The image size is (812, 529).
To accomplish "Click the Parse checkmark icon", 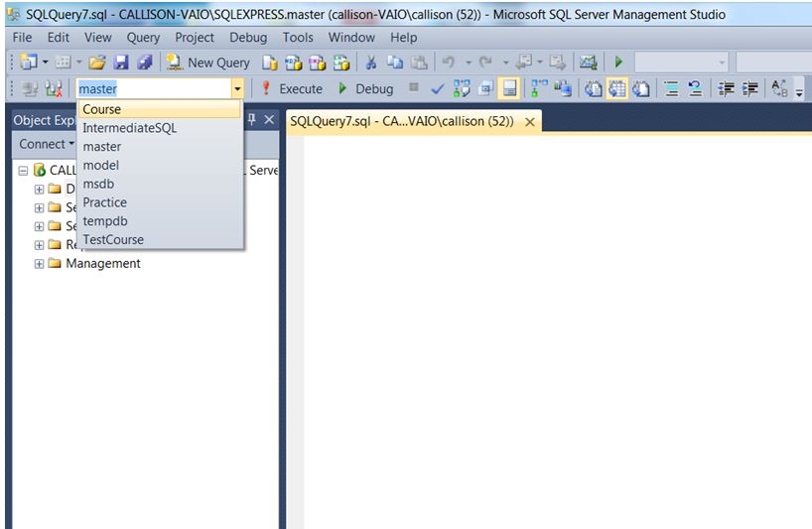I will click(x=437, y=89).
